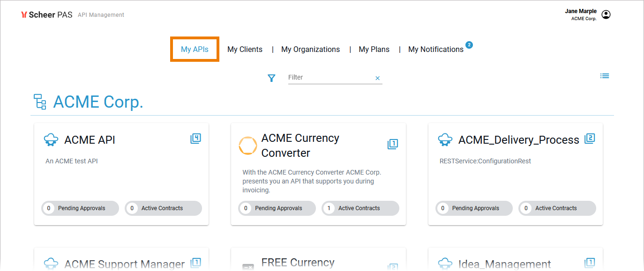Click the ACME API versions icon

pos(195,139)
